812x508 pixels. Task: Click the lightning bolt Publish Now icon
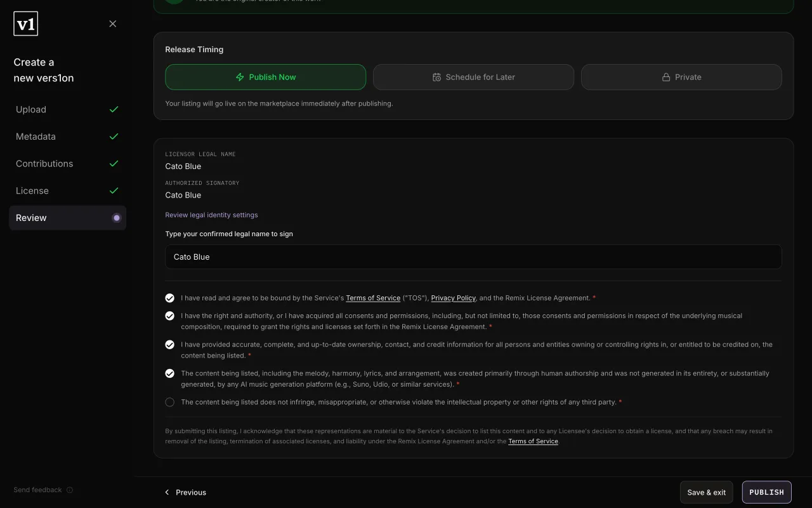[x=240, y=77]
